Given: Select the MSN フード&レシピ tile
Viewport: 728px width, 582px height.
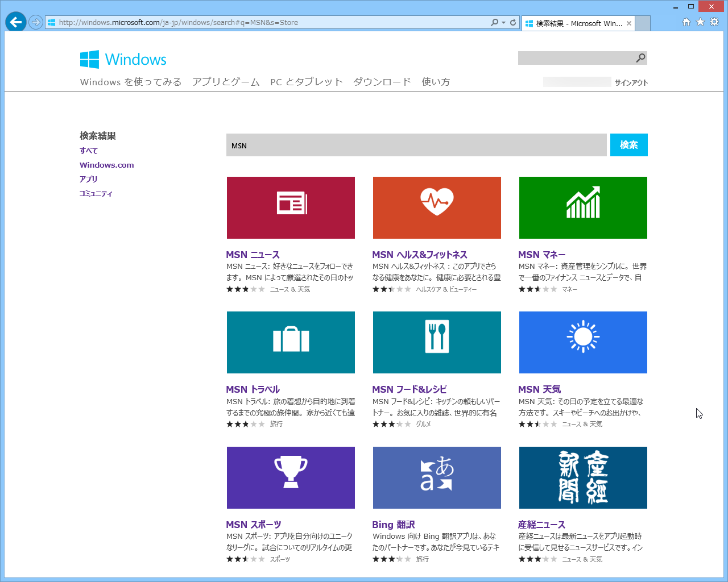Looking at the screenshot, I should click(437, 342).
